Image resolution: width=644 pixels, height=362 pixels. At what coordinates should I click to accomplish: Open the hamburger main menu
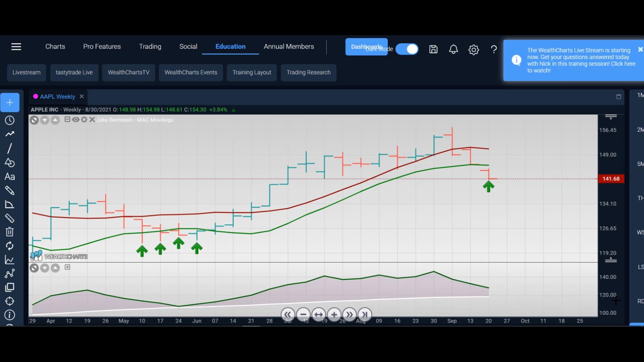pyautogui.click(x=16, y=47)
